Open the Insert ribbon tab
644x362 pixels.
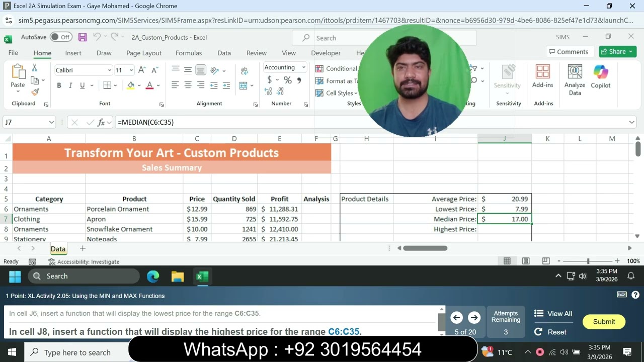pyautogui.click(x=73, y=53)
